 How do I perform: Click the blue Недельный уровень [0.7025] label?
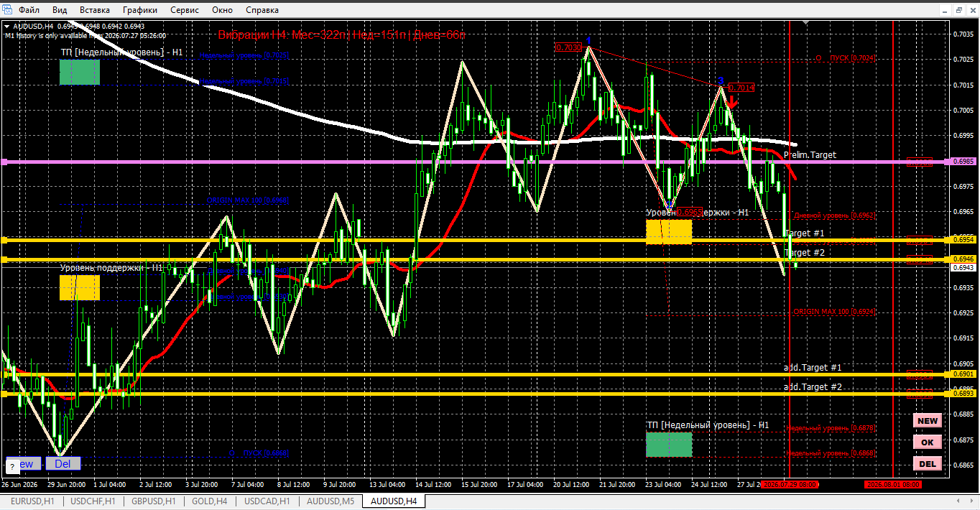click(244, 55)
